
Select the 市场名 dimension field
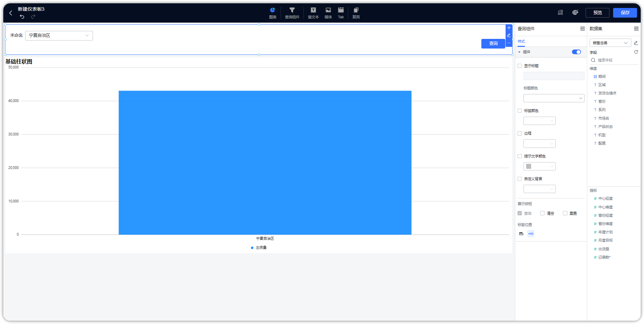tap(604, 118)
